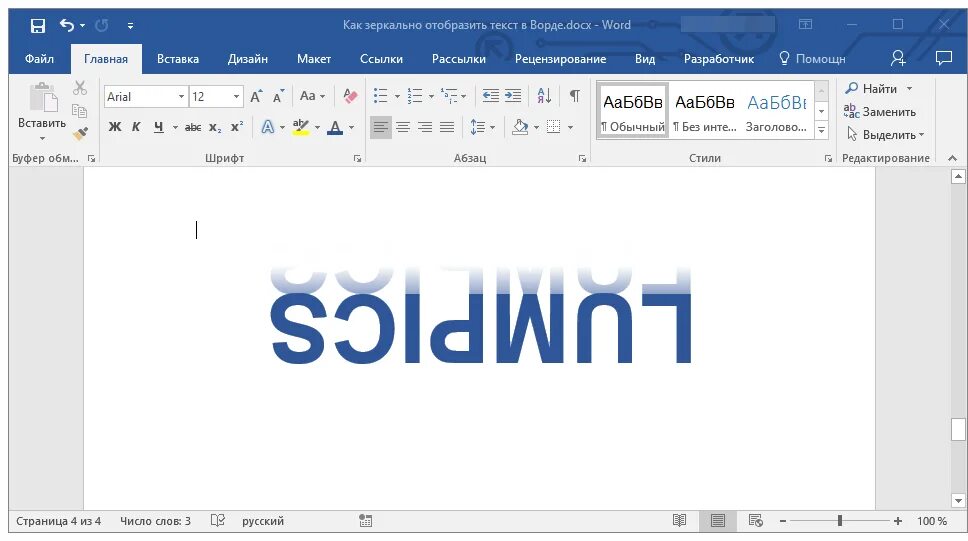The height and width of the screenshot is (541, 968).
Task: Open the Arial font name dropdown
Action: tap(182, 96)
